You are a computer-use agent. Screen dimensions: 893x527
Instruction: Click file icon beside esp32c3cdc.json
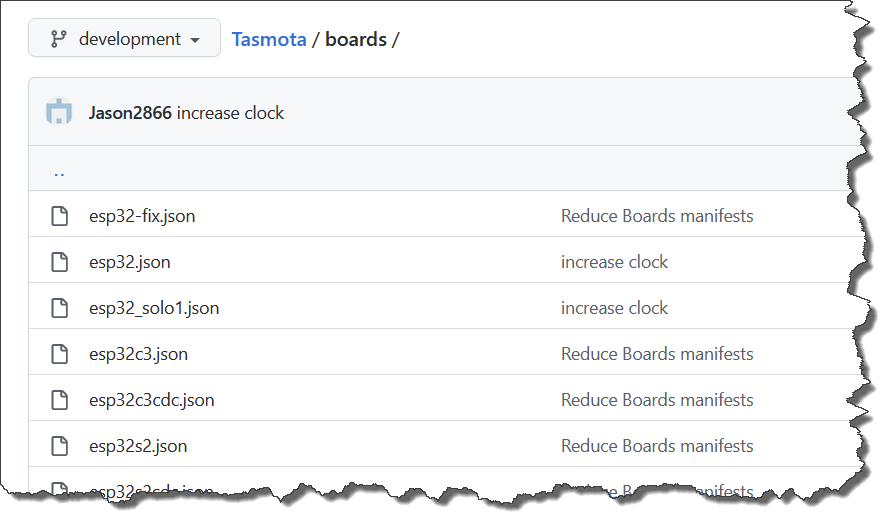point(60,400)
